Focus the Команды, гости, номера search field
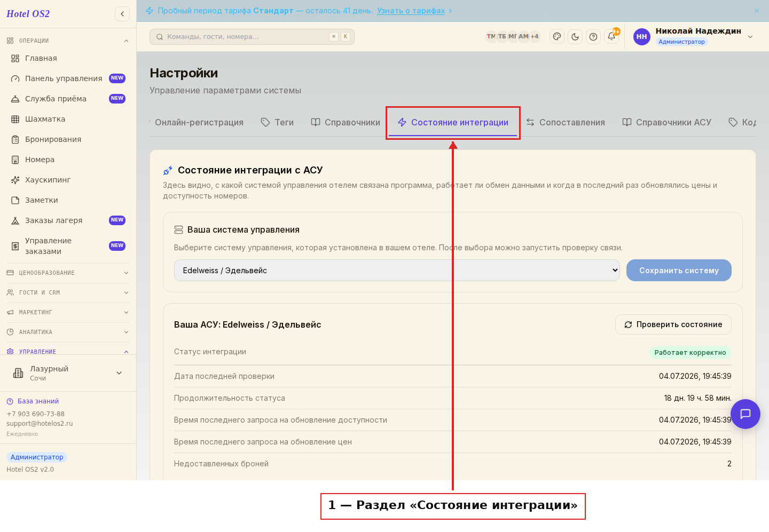Screen dimensions: 769x532 pyautogui.click(x=252, y=37)
